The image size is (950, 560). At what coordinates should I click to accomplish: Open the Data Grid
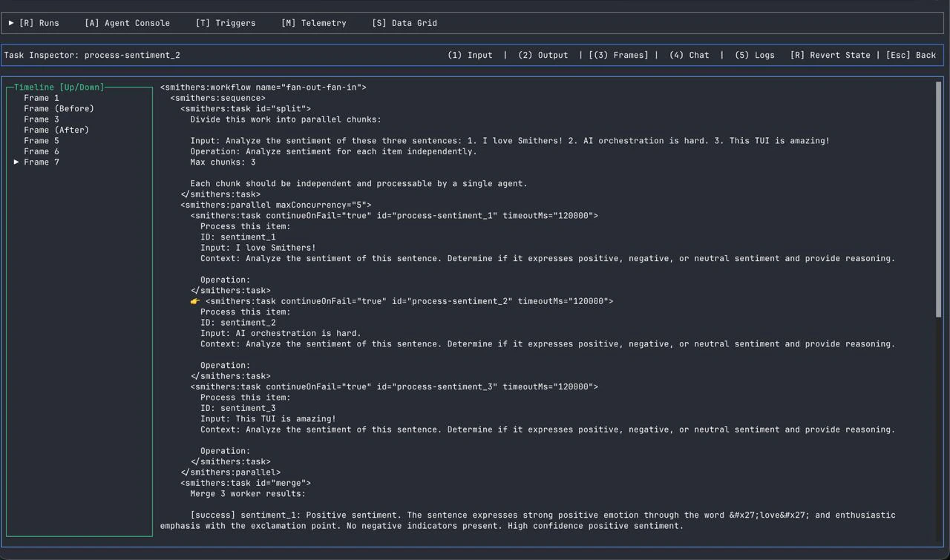tap(404, 23)
